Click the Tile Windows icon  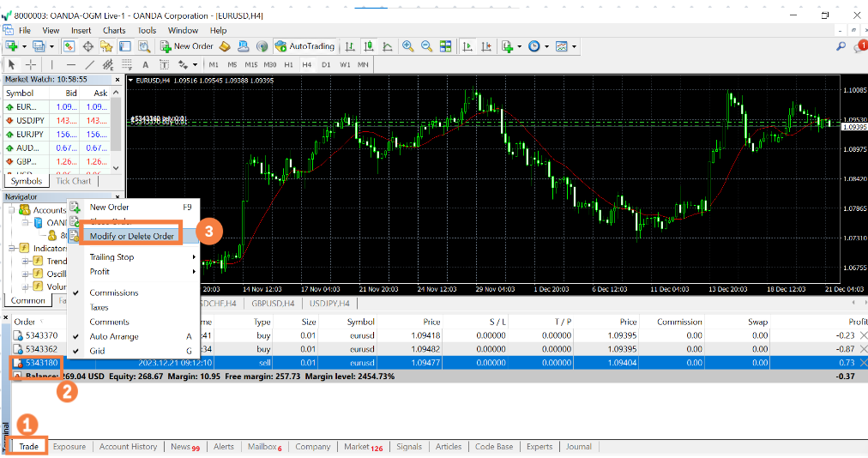tap(444, 46)
